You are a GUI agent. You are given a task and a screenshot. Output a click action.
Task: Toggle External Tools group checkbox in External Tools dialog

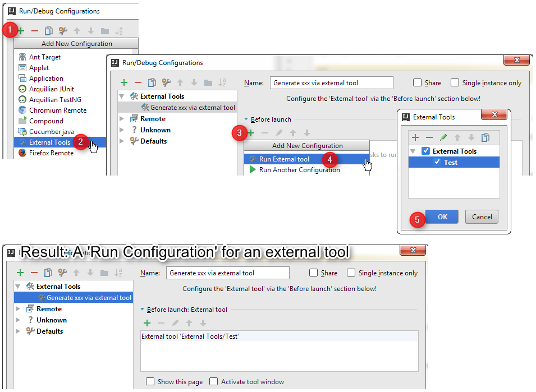pyautogui.click(x=425, y=151)
